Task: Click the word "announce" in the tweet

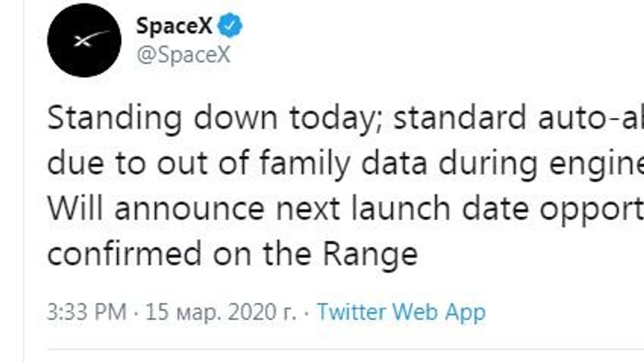Action: pos(189,209)
